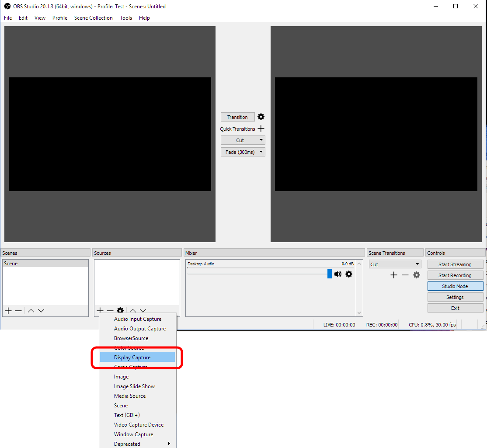Add a Text (GDI+) source

pos(138,415)
